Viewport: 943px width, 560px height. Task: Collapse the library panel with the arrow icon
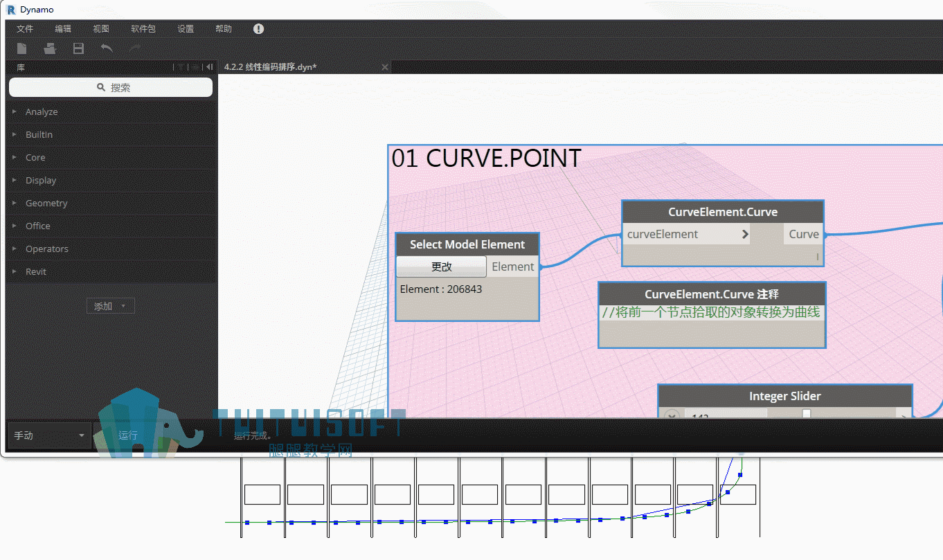(x=209, y=67)
